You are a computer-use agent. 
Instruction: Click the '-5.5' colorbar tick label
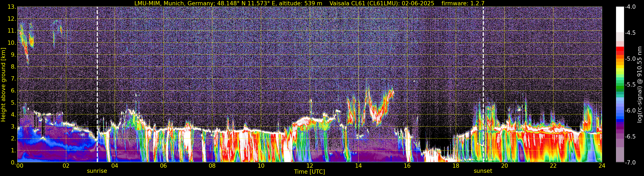click(630, 85)
